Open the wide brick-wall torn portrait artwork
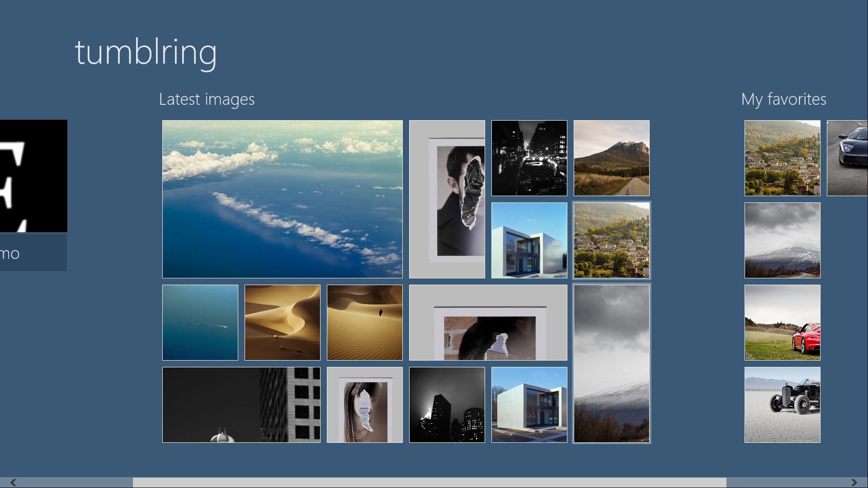The height and width of the screenshot is (488, 868). click(x=488, y=322)
